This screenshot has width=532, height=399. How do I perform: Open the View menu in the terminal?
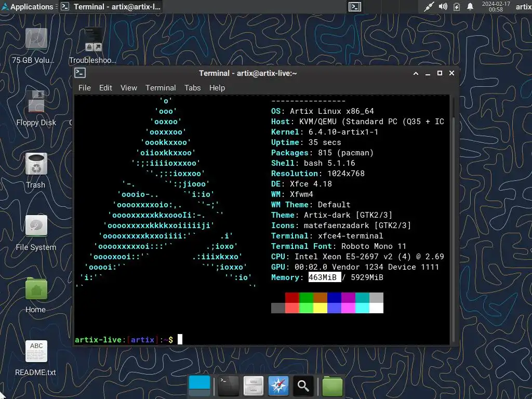[x=129, y=88]
